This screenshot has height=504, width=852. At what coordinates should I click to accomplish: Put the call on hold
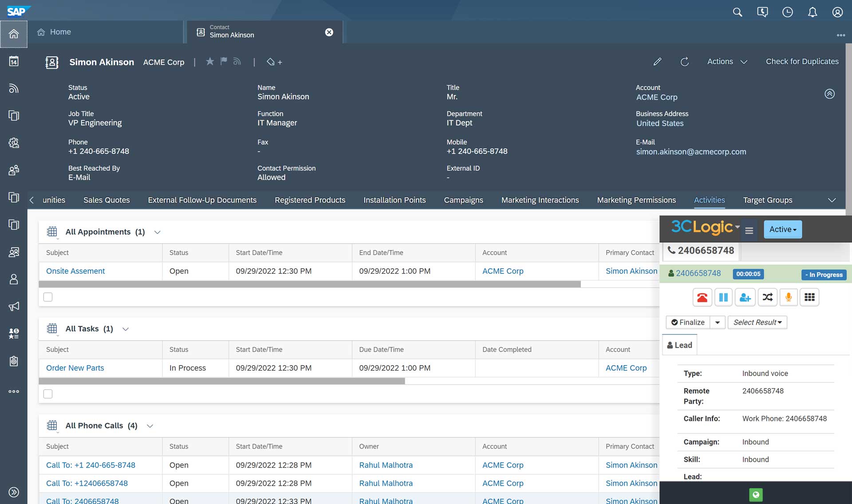point(723,297)
